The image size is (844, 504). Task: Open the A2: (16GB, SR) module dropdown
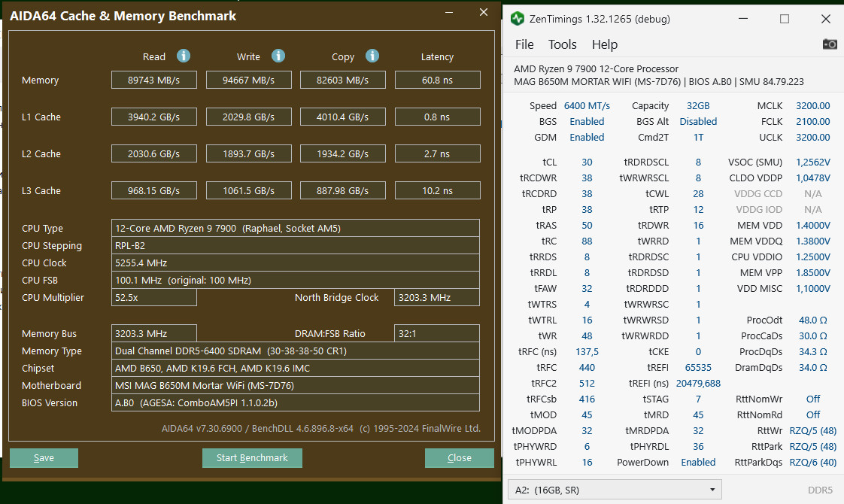coord(614,490)
